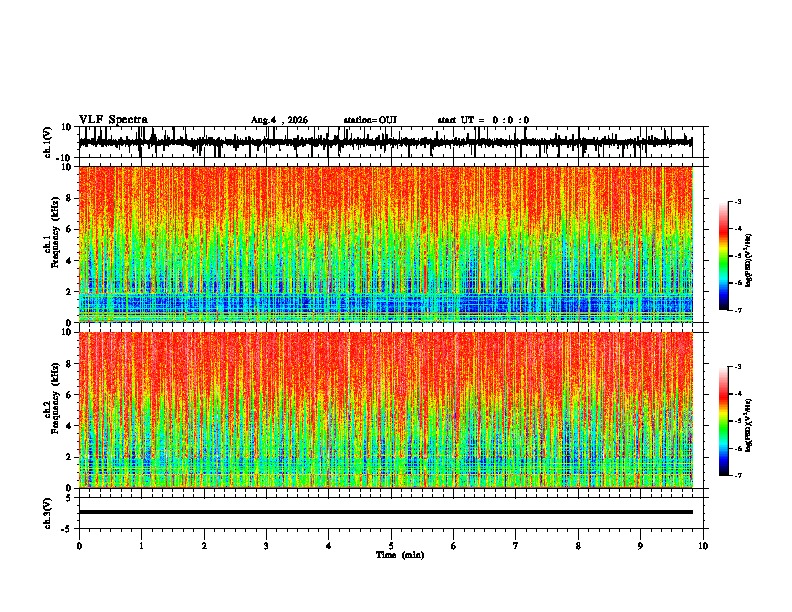Click the "5" tick on ch.3(V) axis
This screenshot has width=792, height=612.
pyautogui.click(x=69, y=498)
